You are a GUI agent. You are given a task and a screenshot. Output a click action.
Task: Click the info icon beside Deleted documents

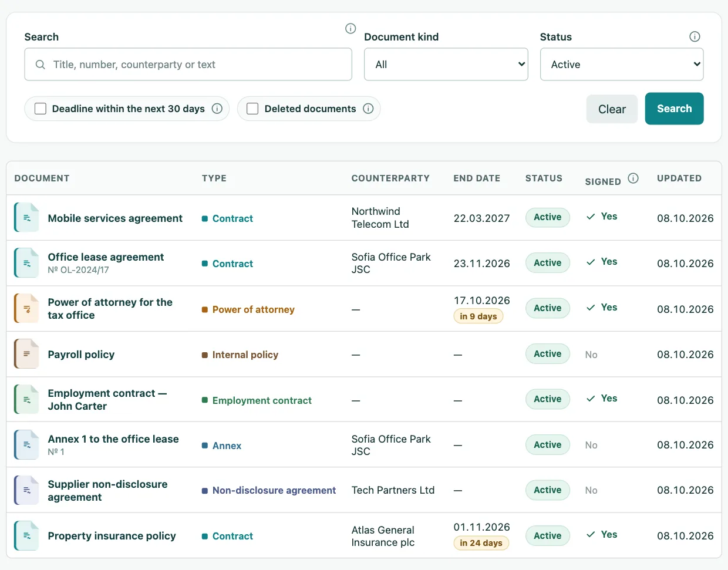[x=368, y=109]
